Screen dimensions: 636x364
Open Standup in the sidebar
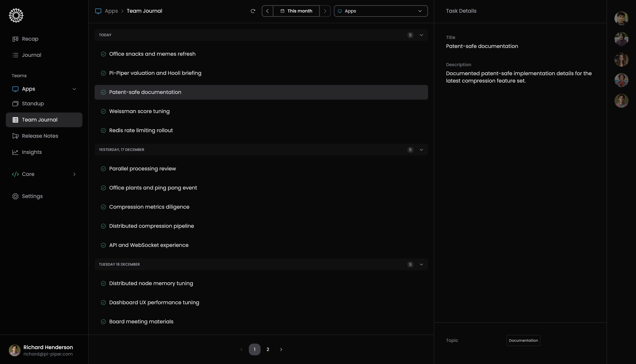click(33, 104)
